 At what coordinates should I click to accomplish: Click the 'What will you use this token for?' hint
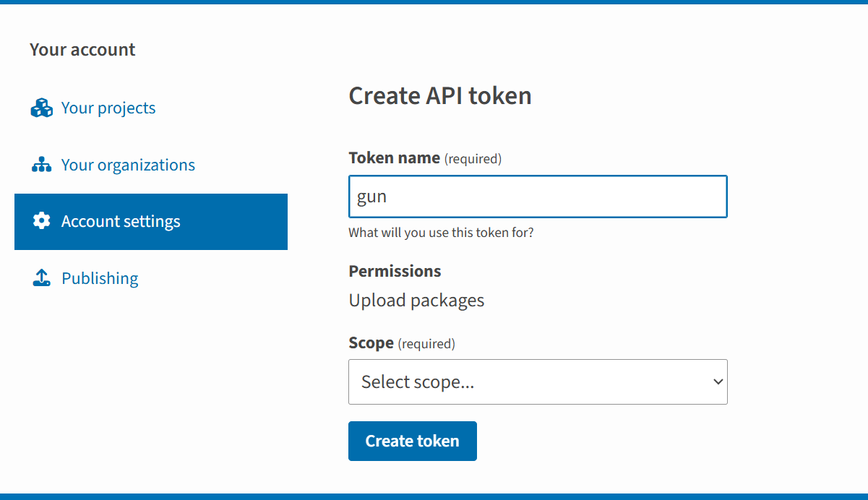pos(441,233)
